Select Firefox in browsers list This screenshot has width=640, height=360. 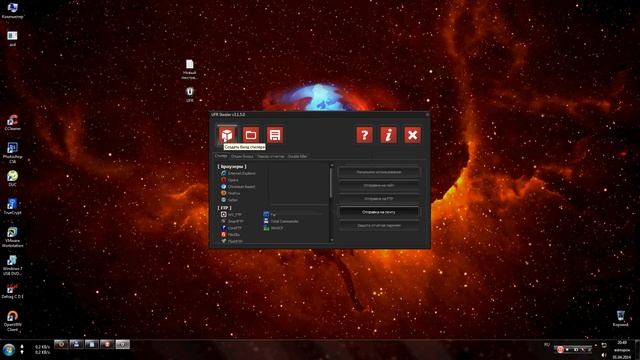(x=230, y=193)
